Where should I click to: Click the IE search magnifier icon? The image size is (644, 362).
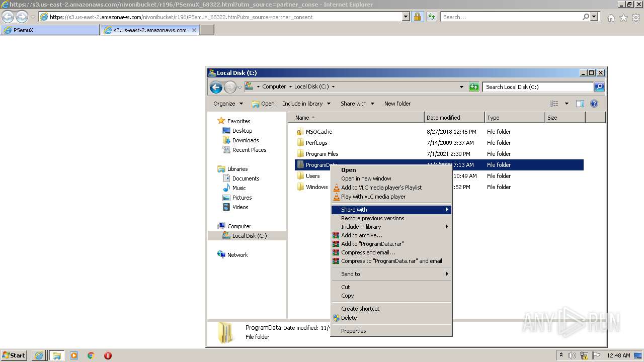[x=586, y=17]
